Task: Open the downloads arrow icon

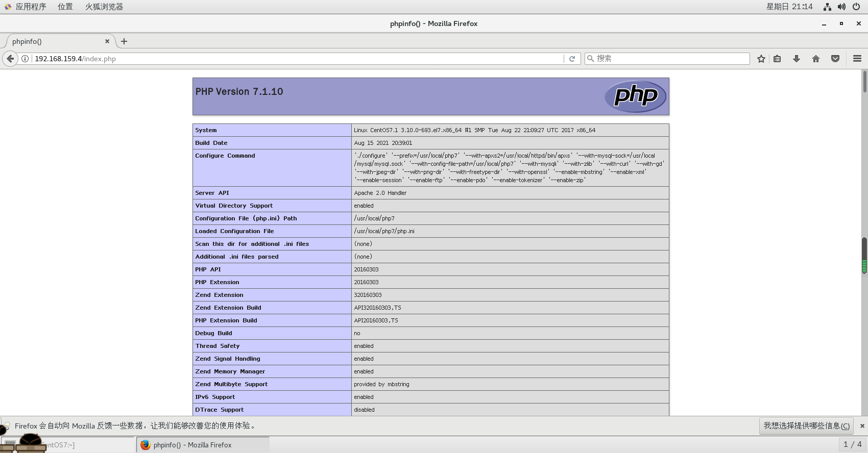Action: pos(797,59)
